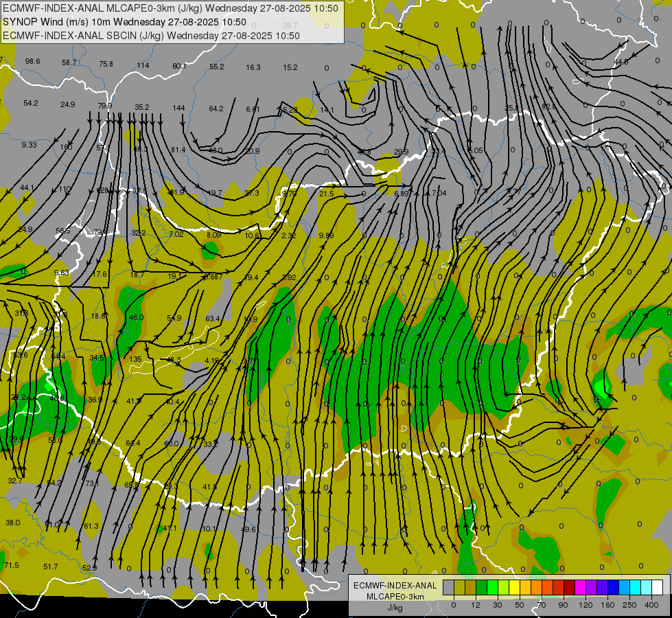The height and width of the screenshot is (618, 672).
Task: Click the map value 9.89
Action: (326, 236)
